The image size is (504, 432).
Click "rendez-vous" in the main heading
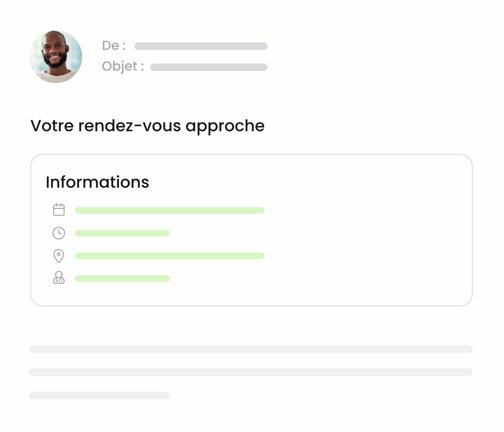(x=129, y=126)
